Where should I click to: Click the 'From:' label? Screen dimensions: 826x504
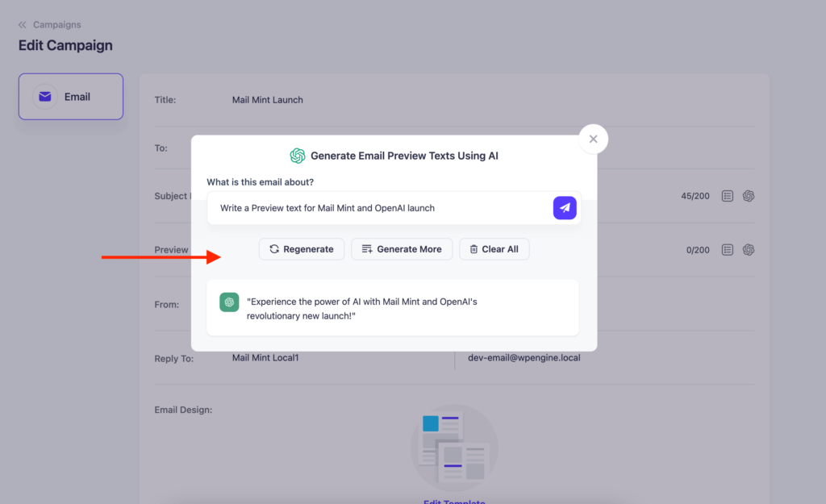[x=166, y=304]
